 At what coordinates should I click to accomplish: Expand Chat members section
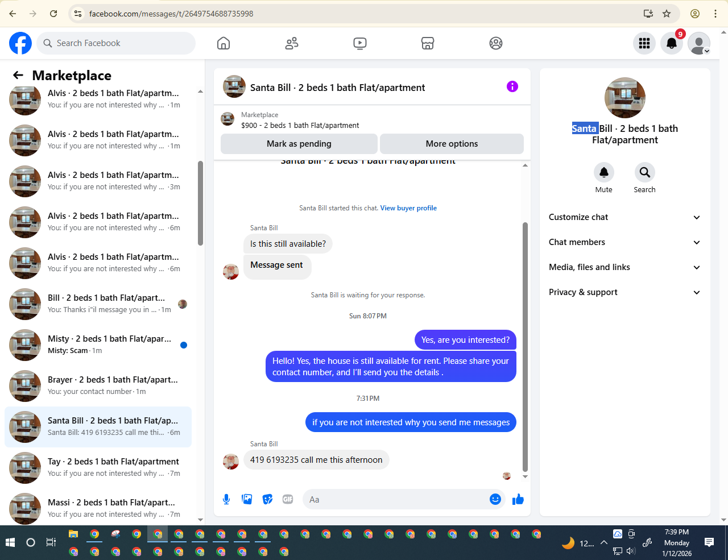click(624, 242)
